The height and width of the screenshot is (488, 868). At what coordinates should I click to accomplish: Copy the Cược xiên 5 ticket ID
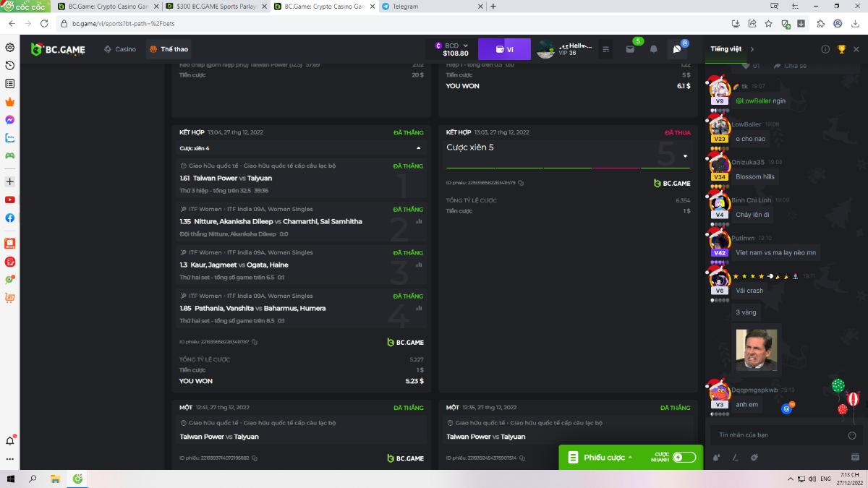coord(522,183)
